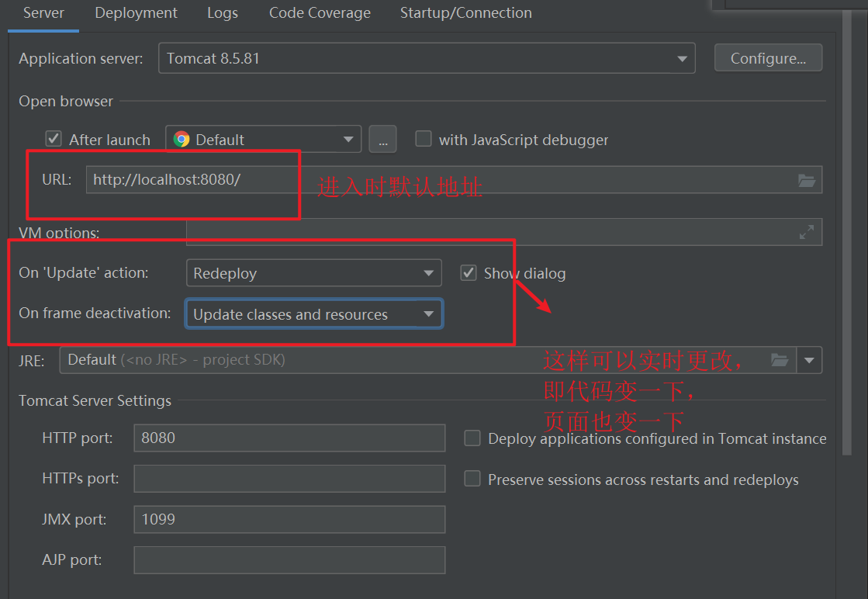Open the Default browser dropdown
868x599 pixels.
coord(264,139)
